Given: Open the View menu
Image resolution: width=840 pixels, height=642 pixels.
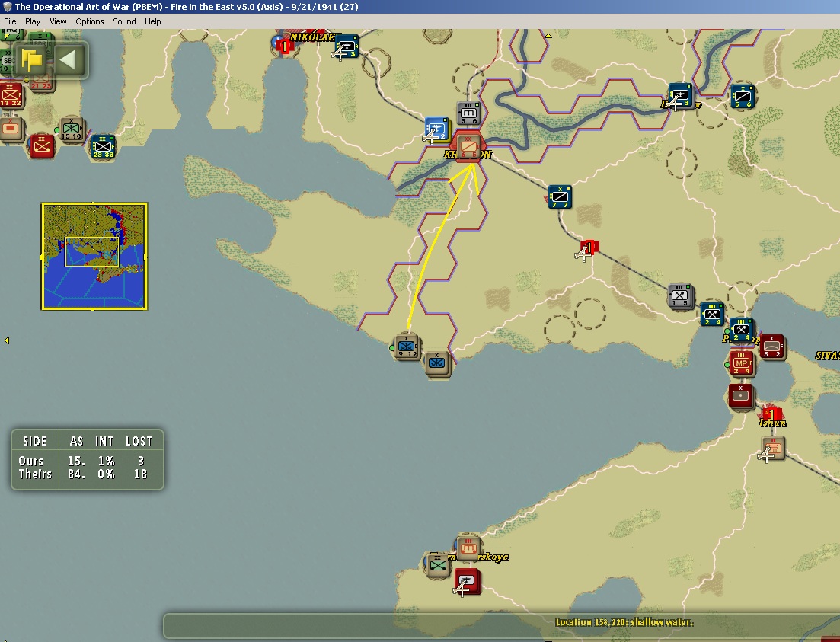Looking at the screenshot, I should [x=58, y=21].
